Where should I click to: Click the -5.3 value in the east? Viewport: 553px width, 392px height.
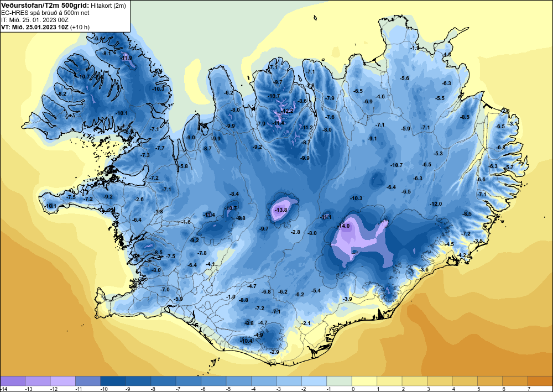tap(438, 153)
